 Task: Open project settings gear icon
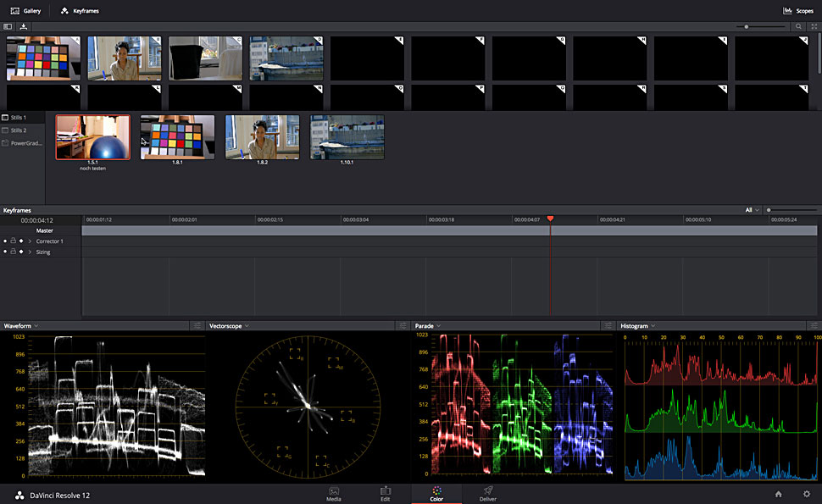807,494
